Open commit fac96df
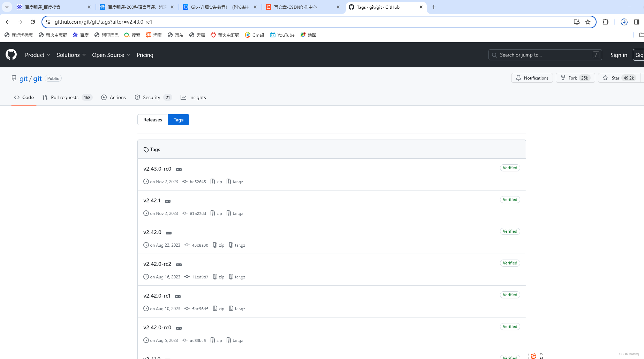 pos(196,308)
